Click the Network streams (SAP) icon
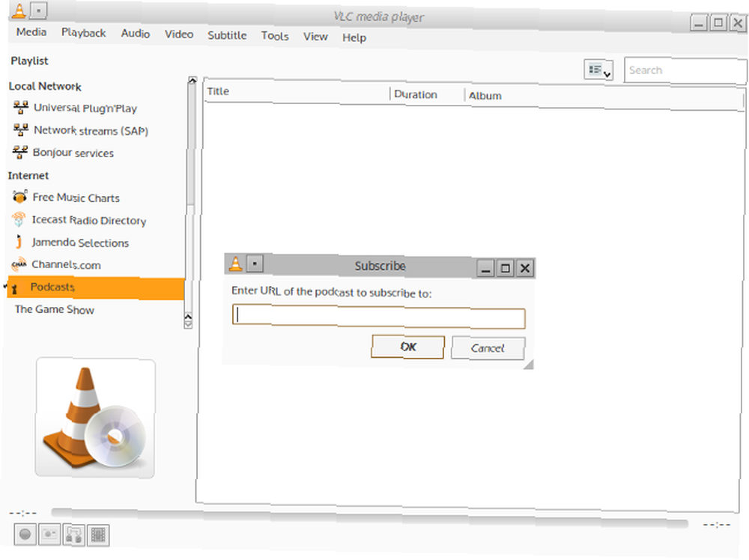 [x=20, y=130]
